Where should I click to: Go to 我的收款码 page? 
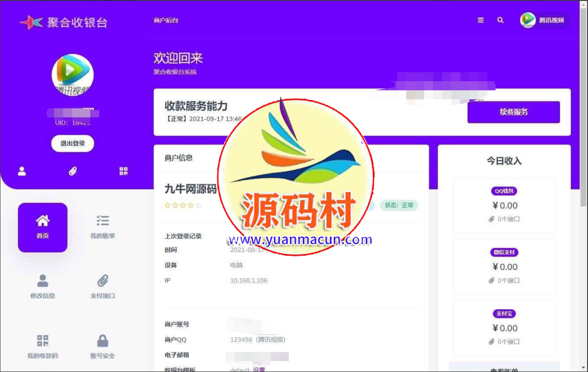click(42, 346)
